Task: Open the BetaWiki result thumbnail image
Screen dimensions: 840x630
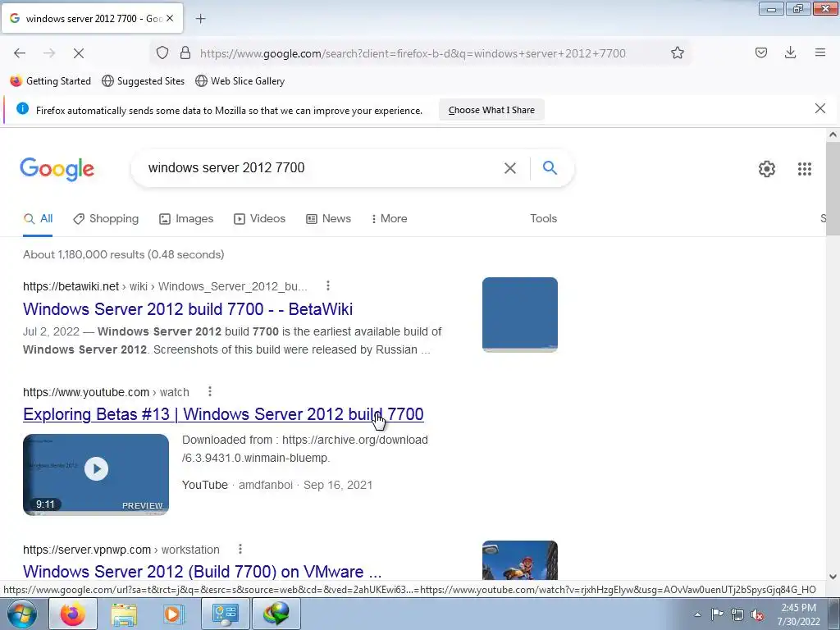Action: pyautogui.click(x=519, y=314)
